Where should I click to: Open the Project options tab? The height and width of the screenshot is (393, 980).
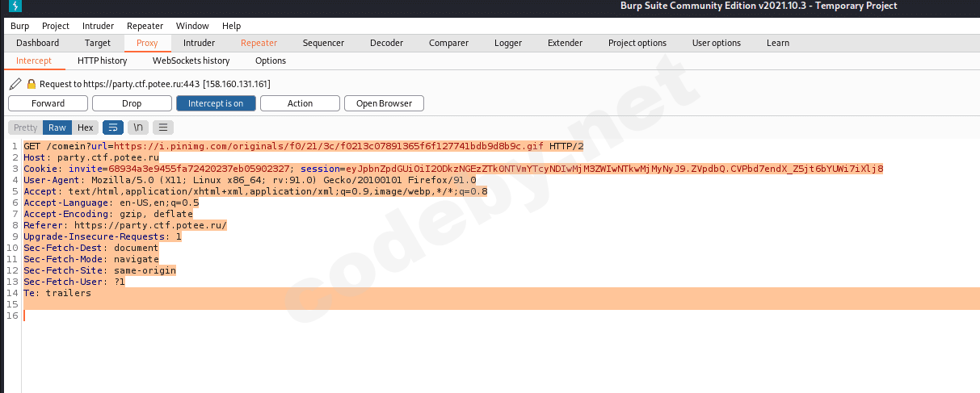pyautogui.click(x=637, y=43)
